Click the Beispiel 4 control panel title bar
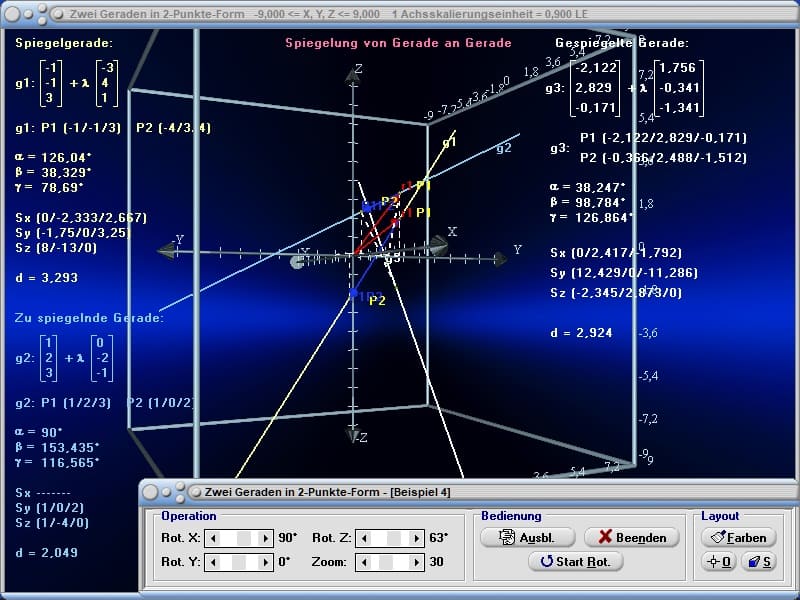The height and width of the screenshot is (600, 800). [x=467, y=492]
